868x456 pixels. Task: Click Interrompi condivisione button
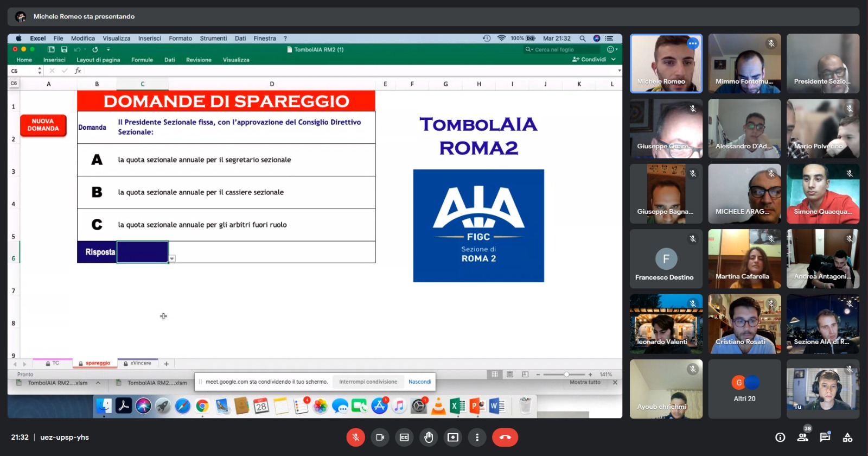click(368, 382)
